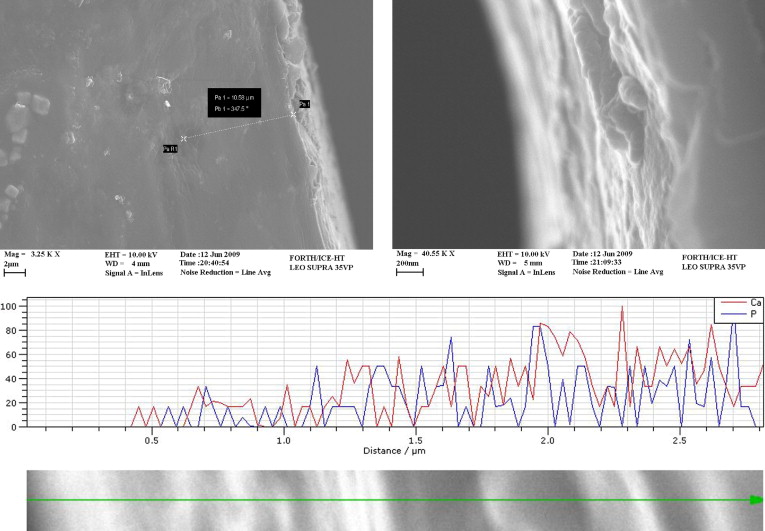Screen dimensions: 765x531
Task: Click the 2.5 tick label on x-axis
Action: 678,439
